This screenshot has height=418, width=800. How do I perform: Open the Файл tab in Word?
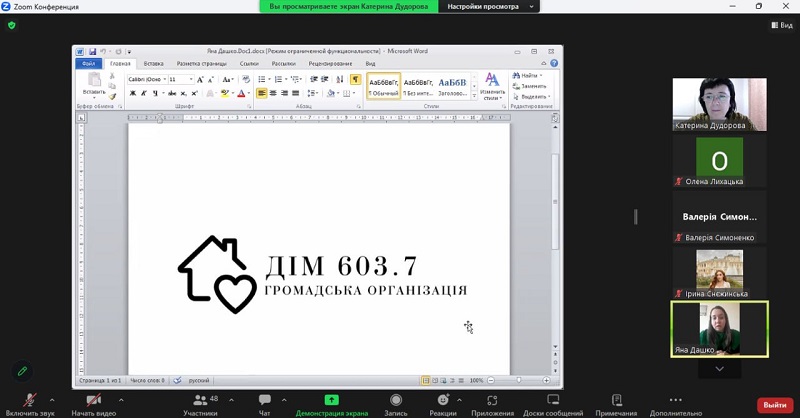pos(89,64)
